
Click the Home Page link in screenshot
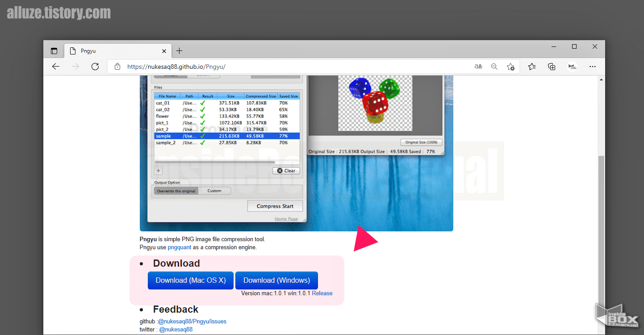click(x=286, y=219)
